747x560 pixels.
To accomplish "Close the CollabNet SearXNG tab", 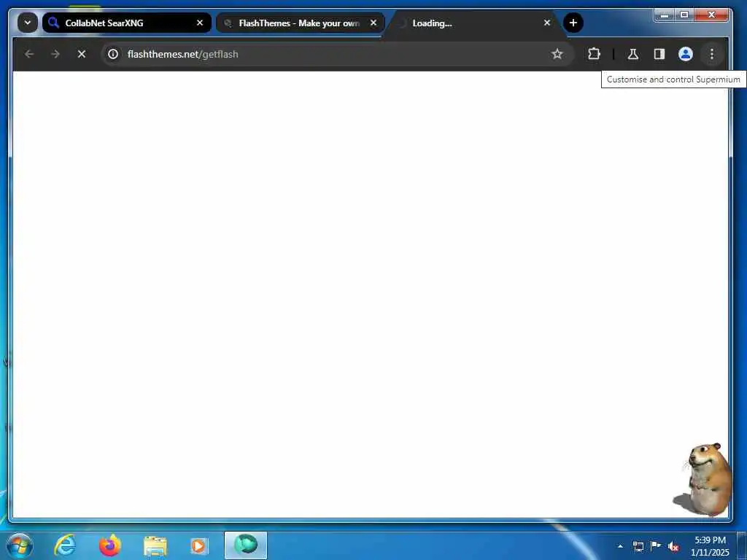I will click(x=200, y=23).
